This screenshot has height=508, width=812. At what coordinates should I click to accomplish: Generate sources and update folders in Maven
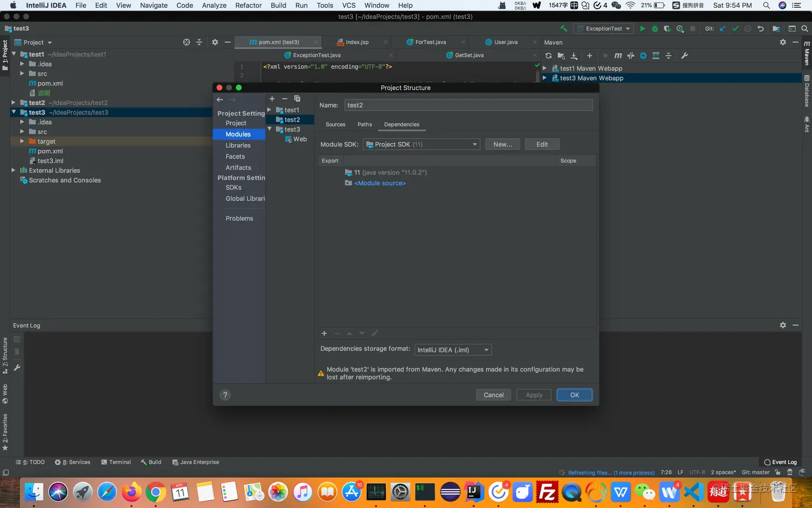coord(561,55)
